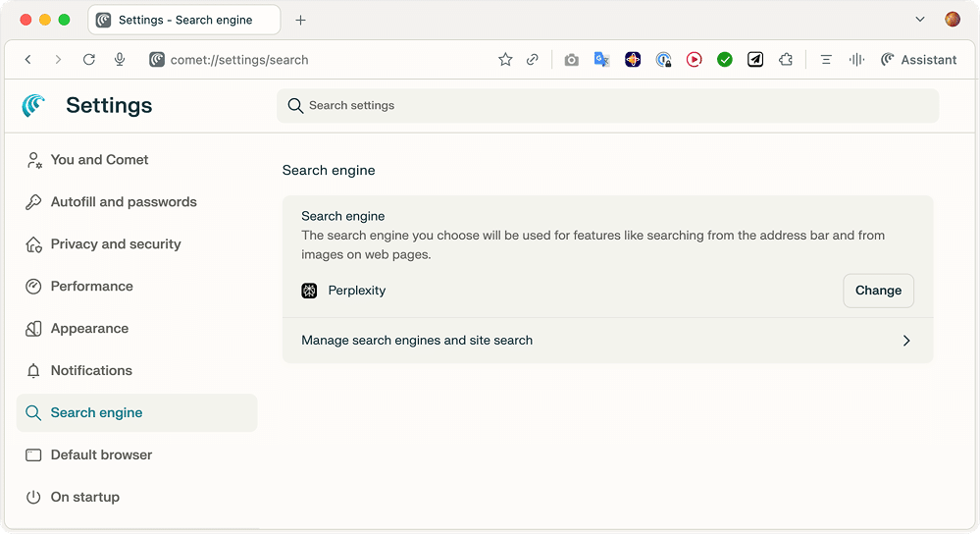Open the paper-plane extension icon

pyautogui.click(x=755, y=60)
